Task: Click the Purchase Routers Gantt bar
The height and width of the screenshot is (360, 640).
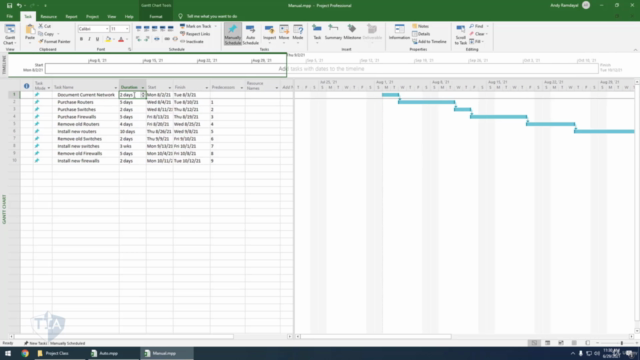Action: tap(427, 102)
